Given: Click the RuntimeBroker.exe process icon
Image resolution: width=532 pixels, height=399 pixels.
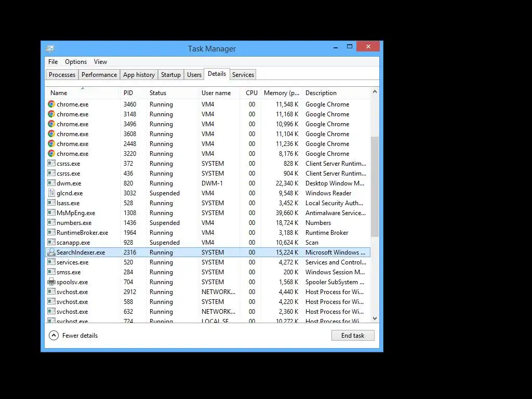Looking at the screenshot, I should (x=51, y=232).
